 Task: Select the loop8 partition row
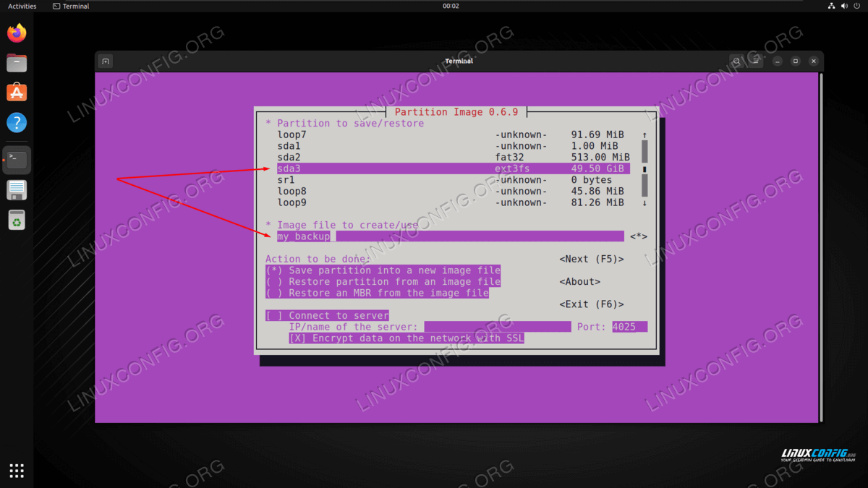tap(454, 191)
